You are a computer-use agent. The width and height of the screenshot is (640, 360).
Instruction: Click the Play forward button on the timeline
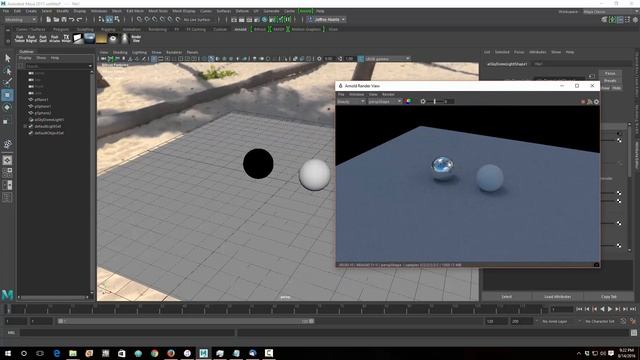click(x=609, y=309)
